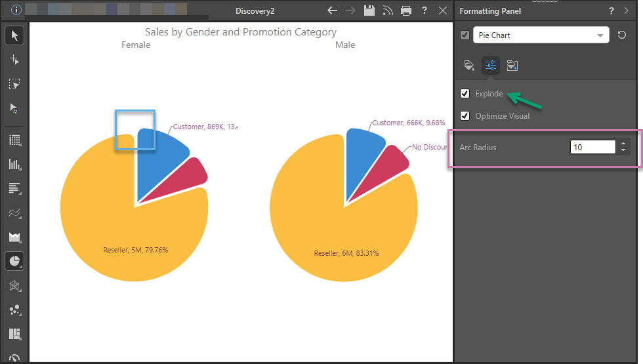Image resolution: width=643 pixels, height=364 pixels.
Task: Go forward with the right arrow
Action: click(x=350, y=10)
